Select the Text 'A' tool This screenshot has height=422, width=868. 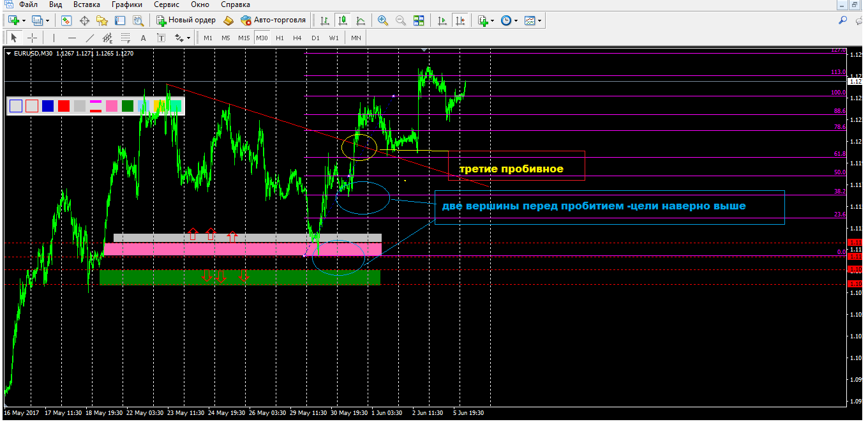(x=144, y=38)
